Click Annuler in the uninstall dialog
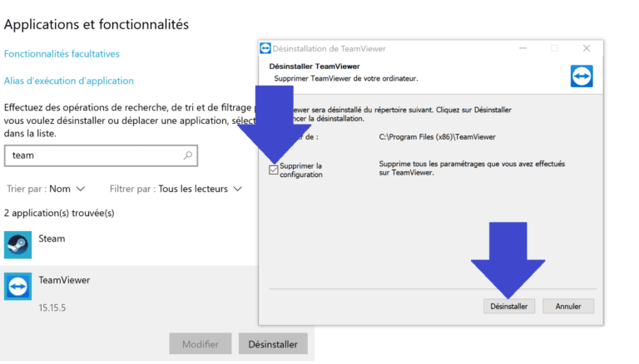The height and width of the screenshot is (364, 639). click(x=568, y=306)
